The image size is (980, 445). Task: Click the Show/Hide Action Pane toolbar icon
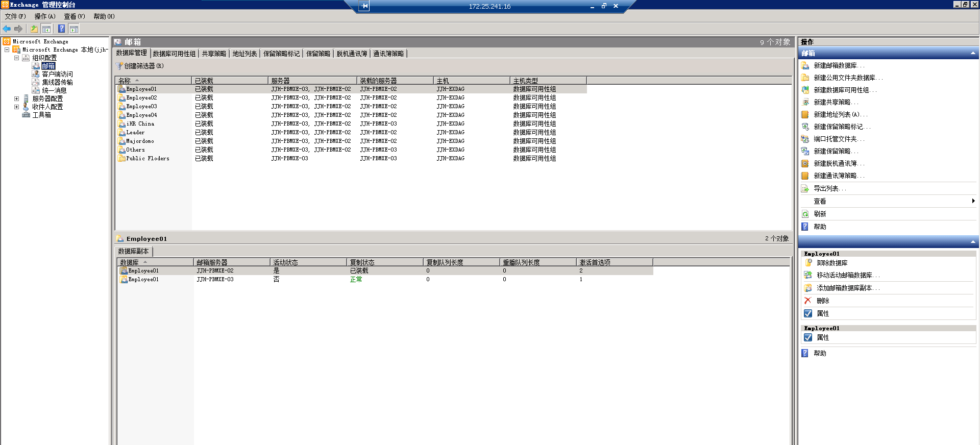click(x=73, y=29)
